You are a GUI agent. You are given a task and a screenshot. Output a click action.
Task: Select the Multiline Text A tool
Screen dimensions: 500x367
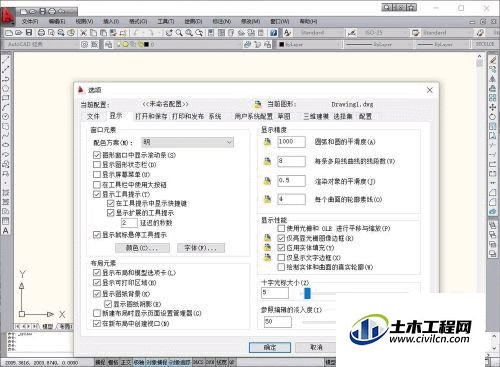[x=6, y=231]
